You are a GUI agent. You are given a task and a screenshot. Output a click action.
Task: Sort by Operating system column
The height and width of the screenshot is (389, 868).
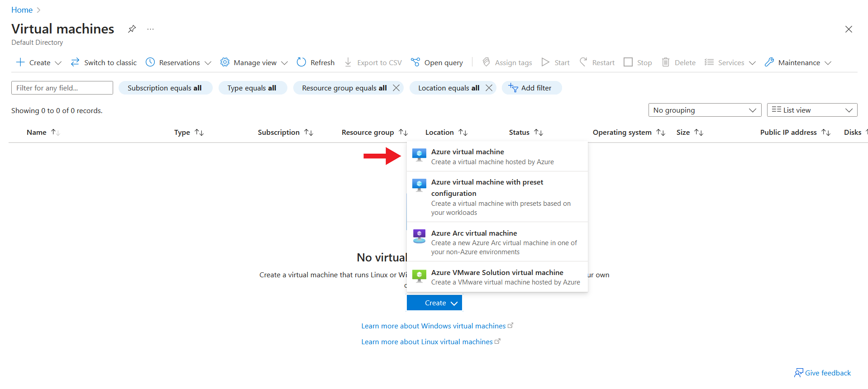(x=629, y=132)
